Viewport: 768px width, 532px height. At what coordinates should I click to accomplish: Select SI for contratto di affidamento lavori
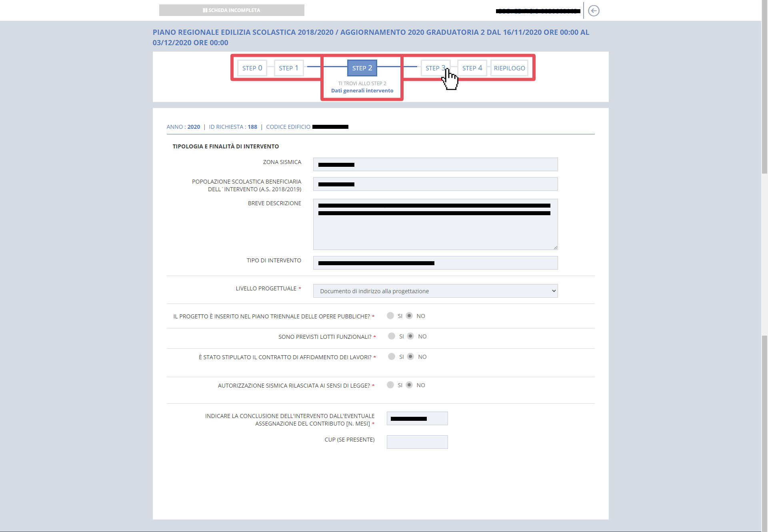coord(392,357)
